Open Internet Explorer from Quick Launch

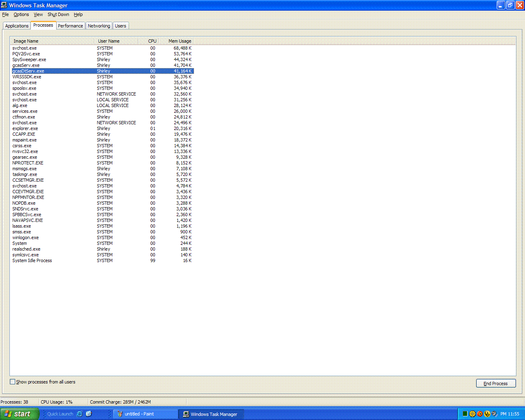pos(80,414)
